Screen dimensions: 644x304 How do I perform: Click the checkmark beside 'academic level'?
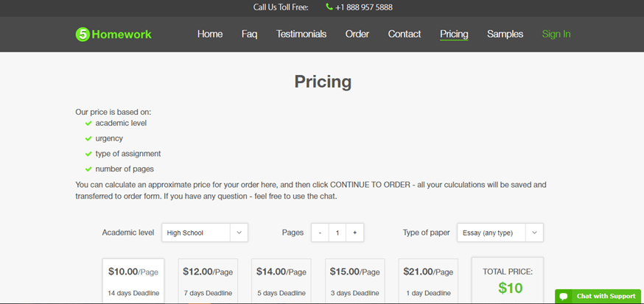[x=88, y=123]
